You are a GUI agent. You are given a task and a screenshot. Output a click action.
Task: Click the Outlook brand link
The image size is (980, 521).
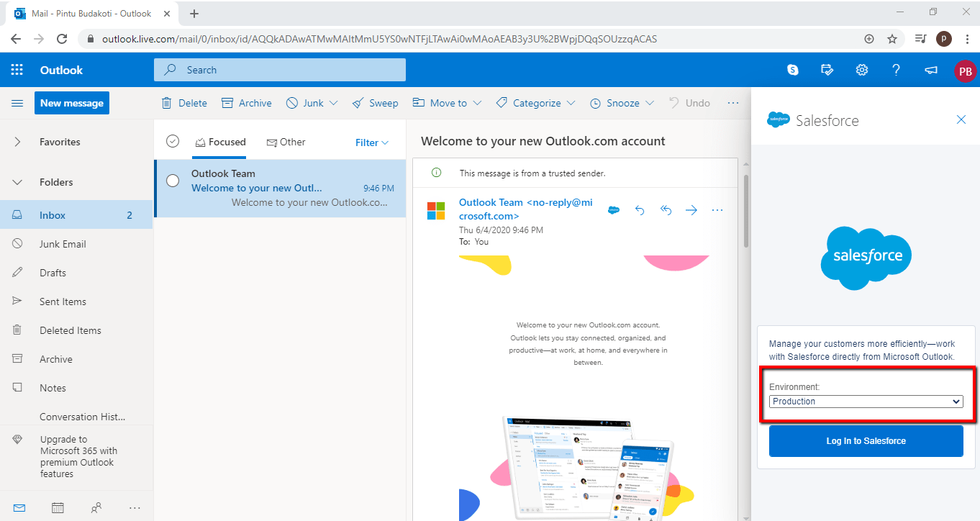(x=61, y=70)
